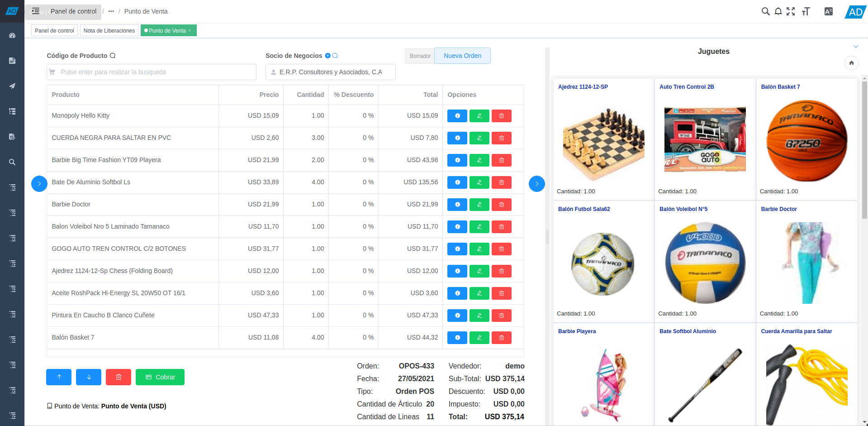Open the notifications bell

click(x=778, y=11)
